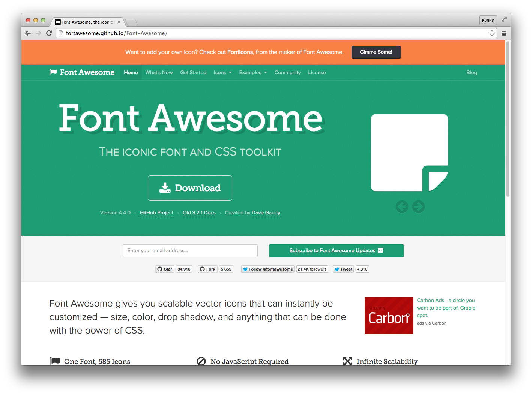Click Follow @fontawesome Twitter button
The height and width of the screenshot is (395, 532).
tap(268, 269)
